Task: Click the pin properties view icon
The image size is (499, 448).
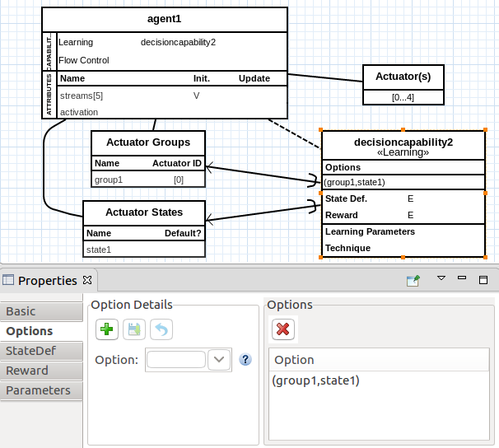Action: click(x=413, y=280)
